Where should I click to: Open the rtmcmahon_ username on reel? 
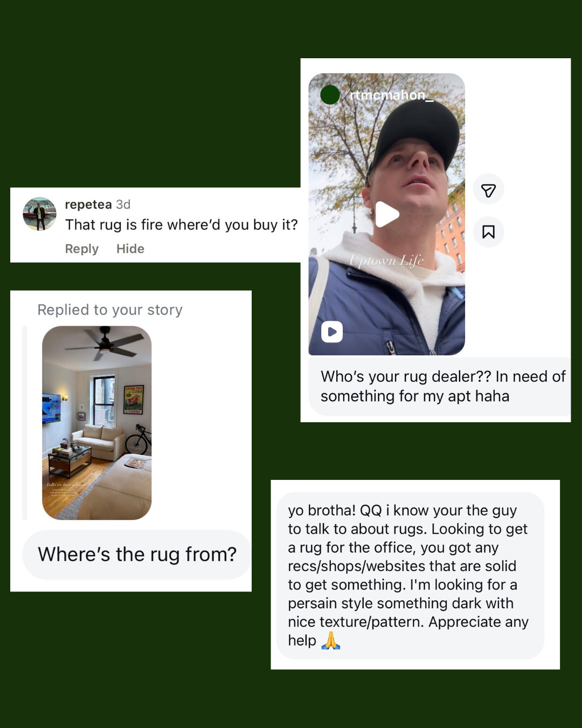(392, 95)
